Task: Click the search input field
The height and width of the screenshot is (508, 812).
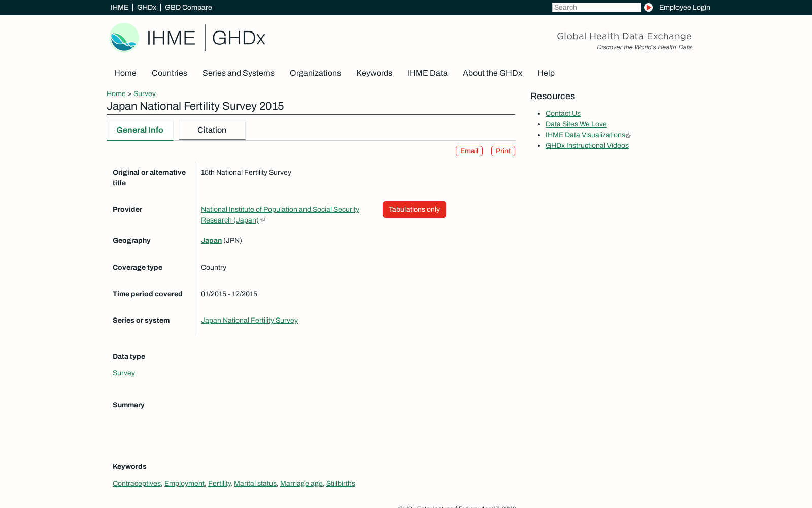Action: 596,7
